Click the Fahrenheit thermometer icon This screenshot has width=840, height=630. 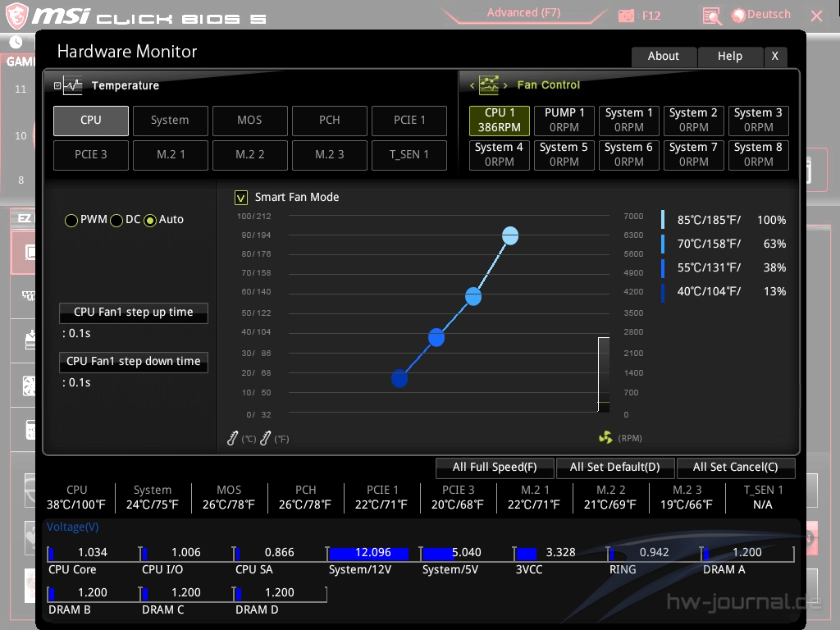point(265,438)
